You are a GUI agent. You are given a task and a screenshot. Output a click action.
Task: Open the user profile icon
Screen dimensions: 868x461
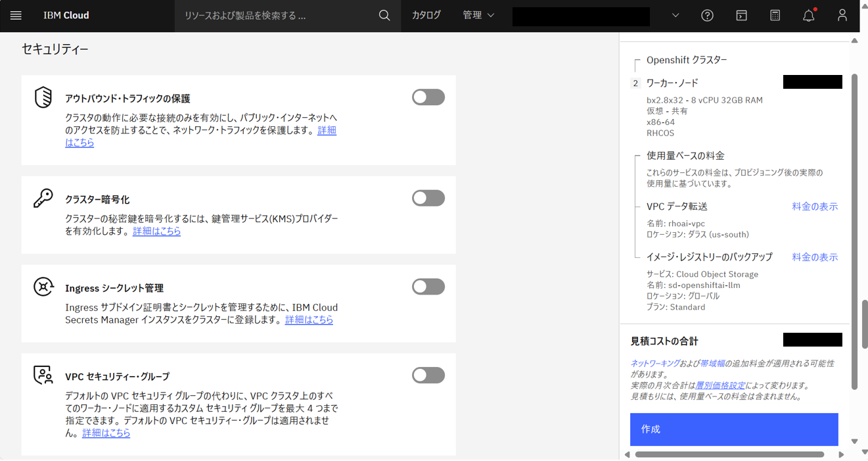point(842,15)
